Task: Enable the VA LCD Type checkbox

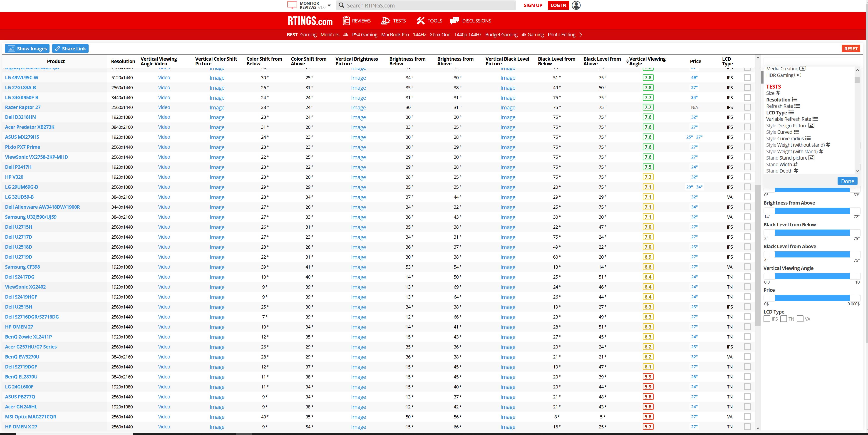Action: (x=800, y=319)
